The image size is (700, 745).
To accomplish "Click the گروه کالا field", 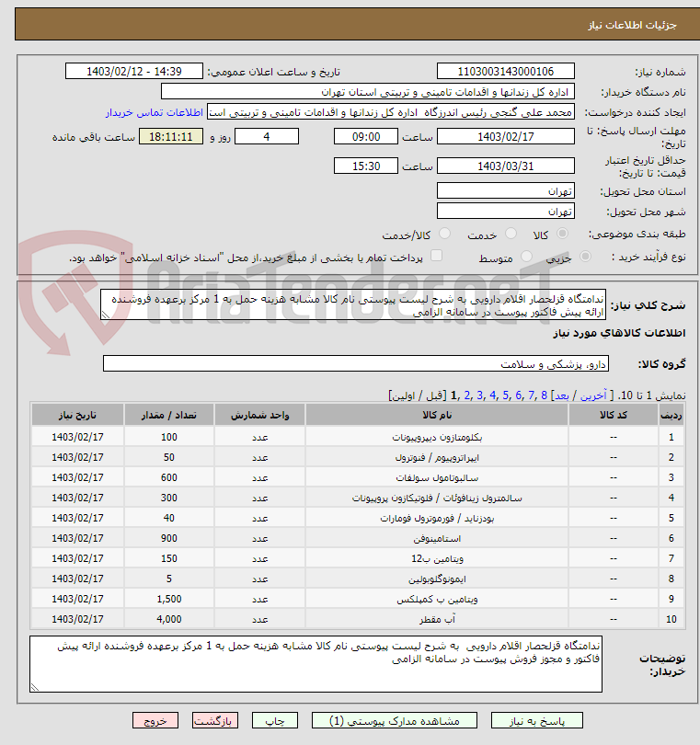I will click(x=355, y=363).
